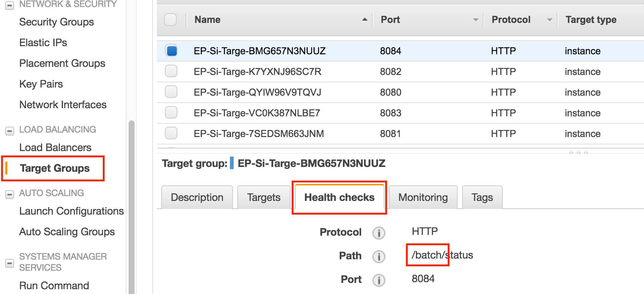Click the info icon next to Path

tap(379, 256)
